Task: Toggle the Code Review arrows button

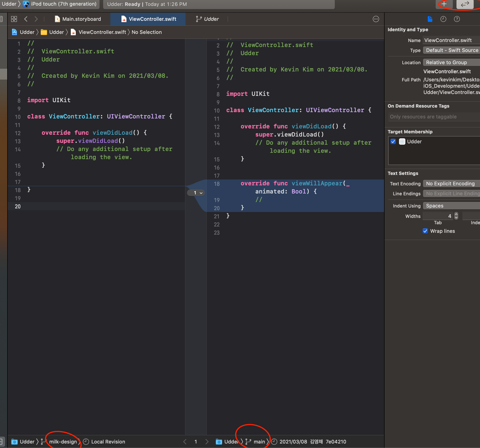Action: click(x=465, y=4)
